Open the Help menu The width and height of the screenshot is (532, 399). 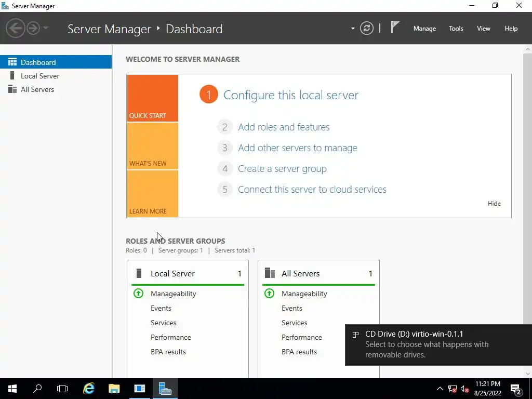(511, 29)
